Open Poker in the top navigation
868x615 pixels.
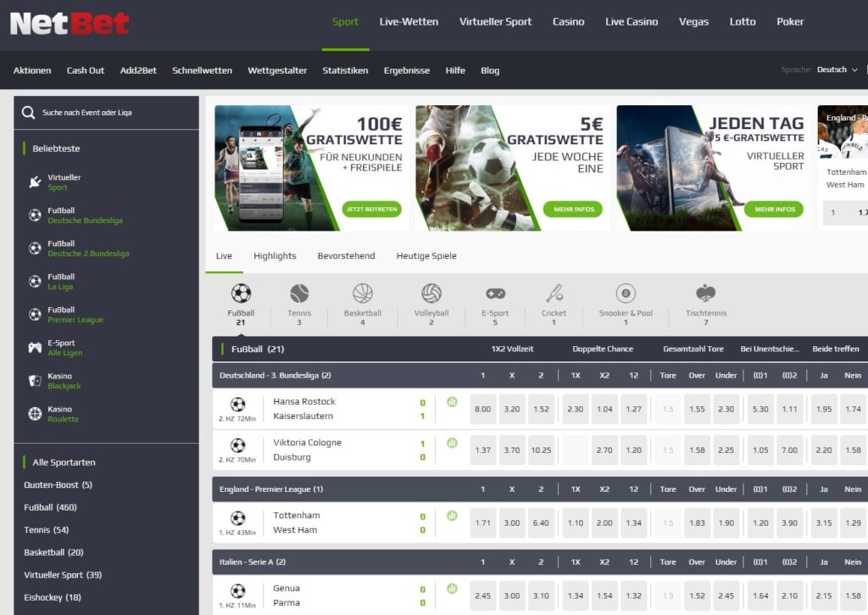tap(790, 21)
